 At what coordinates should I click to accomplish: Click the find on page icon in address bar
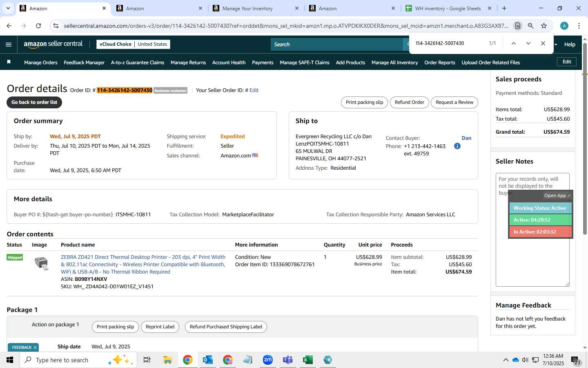pyautogui.click(x=517, y=26)
